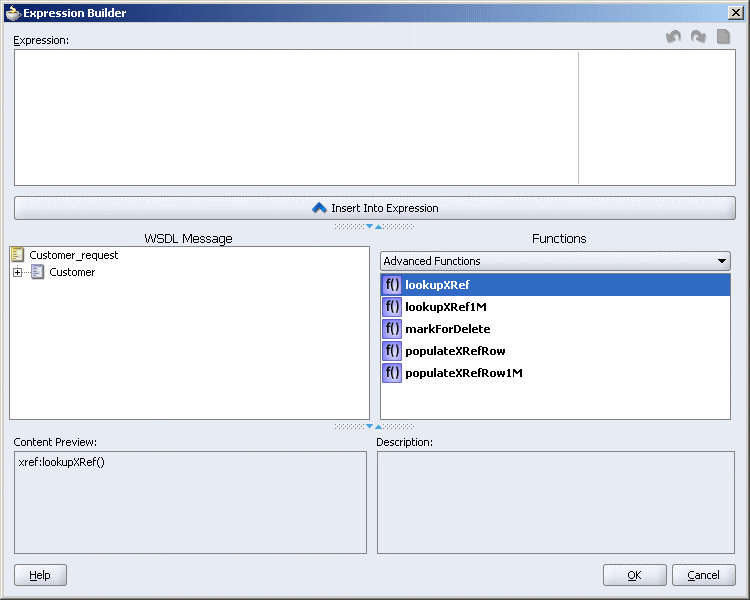Click the clear expression page icon
Image resolution: width=750 pixels, height=600 pixels.
[723, 36]
